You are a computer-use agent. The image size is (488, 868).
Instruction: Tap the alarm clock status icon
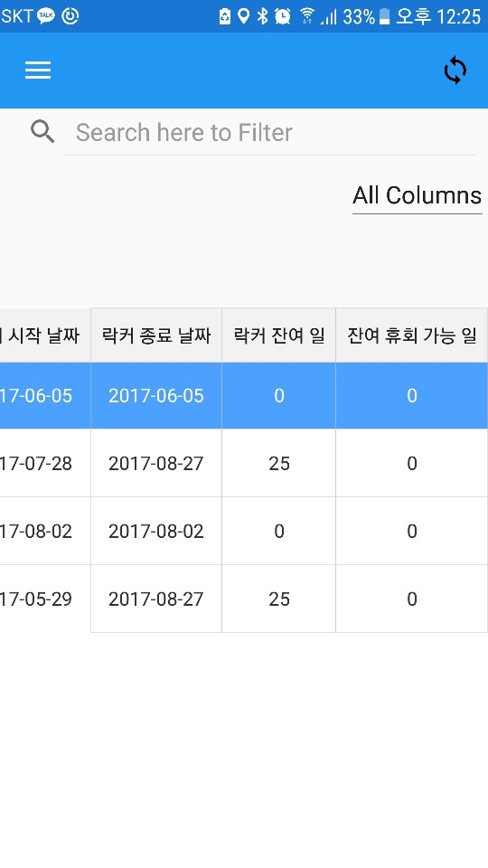coord(283,16)
